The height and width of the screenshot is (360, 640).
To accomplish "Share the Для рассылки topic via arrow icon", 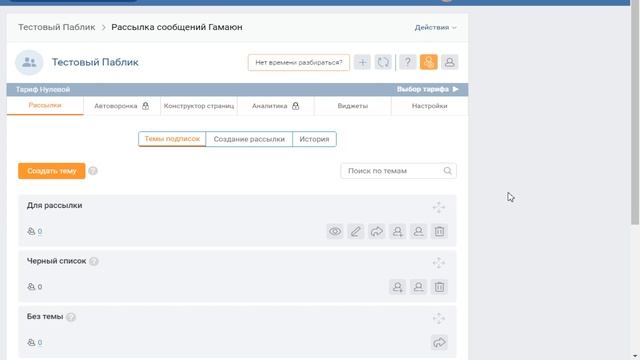I will (x=377, y=231).
